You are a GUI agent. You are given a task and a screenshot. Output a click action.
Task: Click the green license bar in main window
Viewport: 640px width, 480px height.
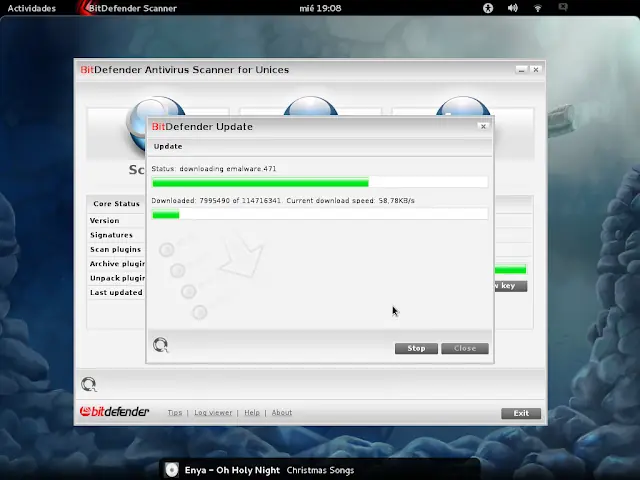pyautogui.click(x=510, y=269)
